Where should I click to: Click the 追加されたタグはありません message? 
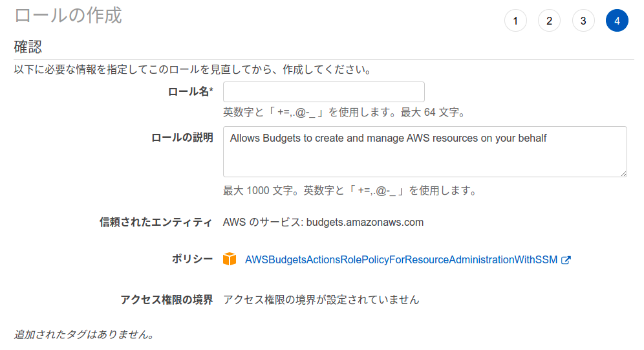point(84,335)
